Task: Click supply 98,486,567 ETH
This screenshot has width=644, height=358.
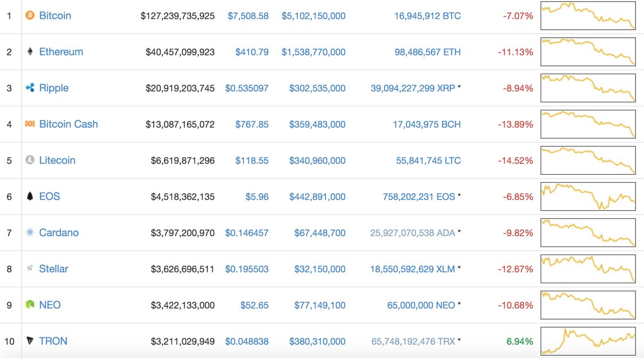Action: (x=428, y=52)
